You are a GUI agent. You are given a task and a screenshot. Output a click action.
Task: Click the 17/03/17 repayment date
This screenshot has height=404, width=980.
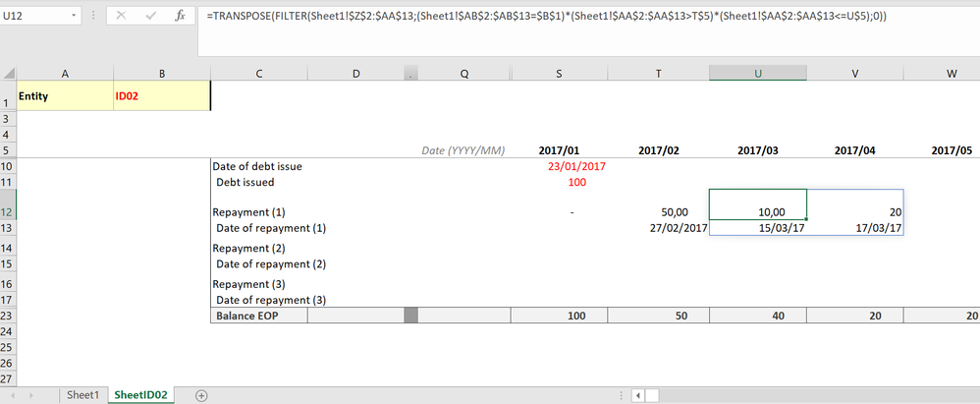[x=855, y=228]
